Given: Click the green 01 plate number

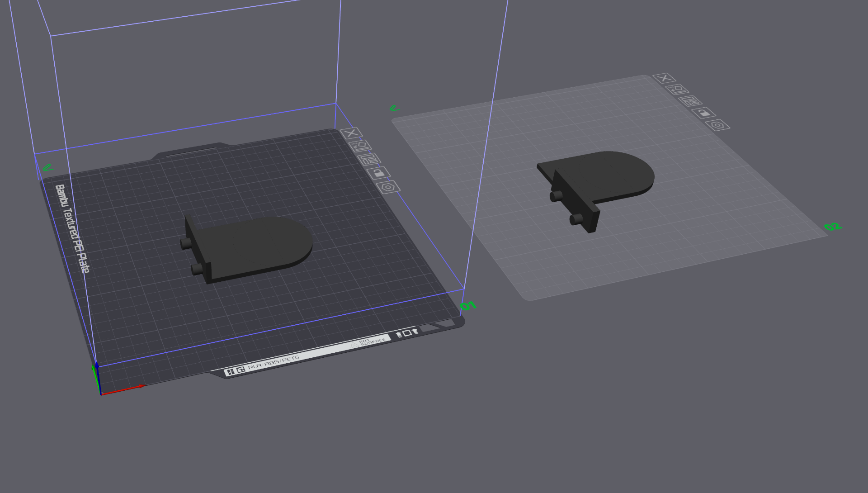Looking at the screenshot, I should 468,306.
